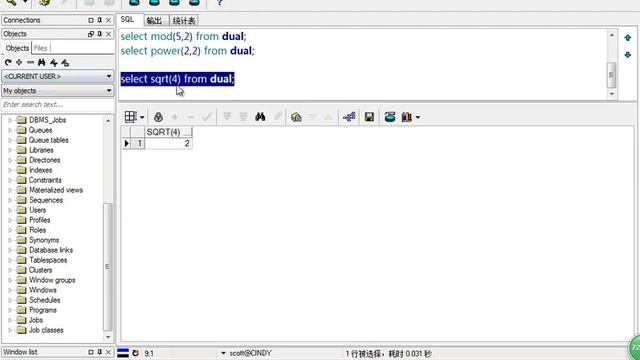
Task: Click the status bar refresh icon
Action: 136,353
